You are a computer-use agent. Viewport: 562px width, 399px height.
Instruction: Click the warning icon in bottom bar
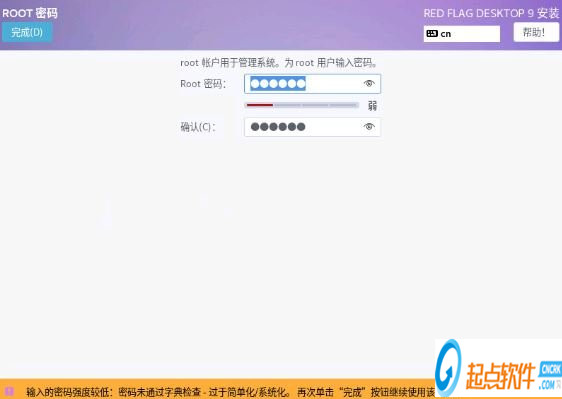(9, 391)
